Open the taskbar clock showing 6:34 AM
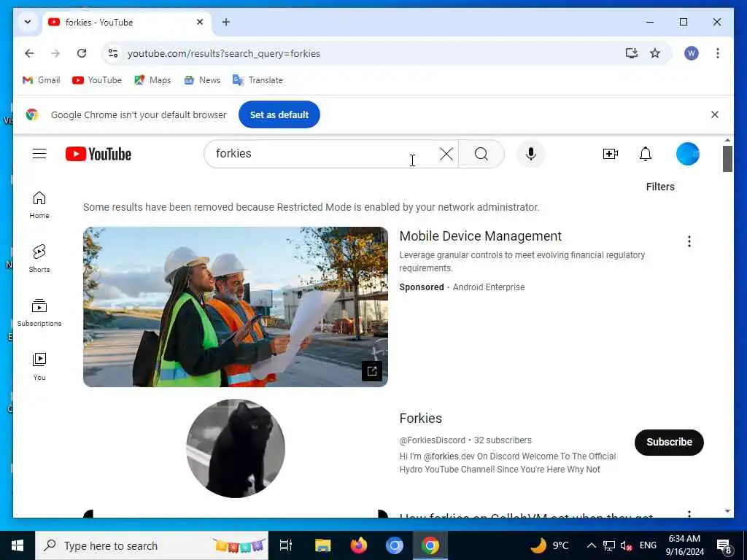The height and width of the screenshot is (560, 747). [x=684, y=545]
